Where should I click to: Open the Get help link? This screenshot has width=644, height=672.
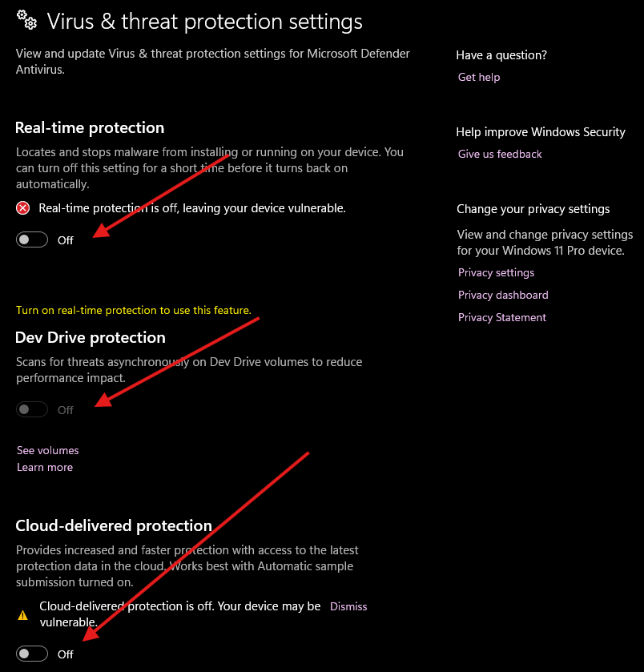(478, 77)
